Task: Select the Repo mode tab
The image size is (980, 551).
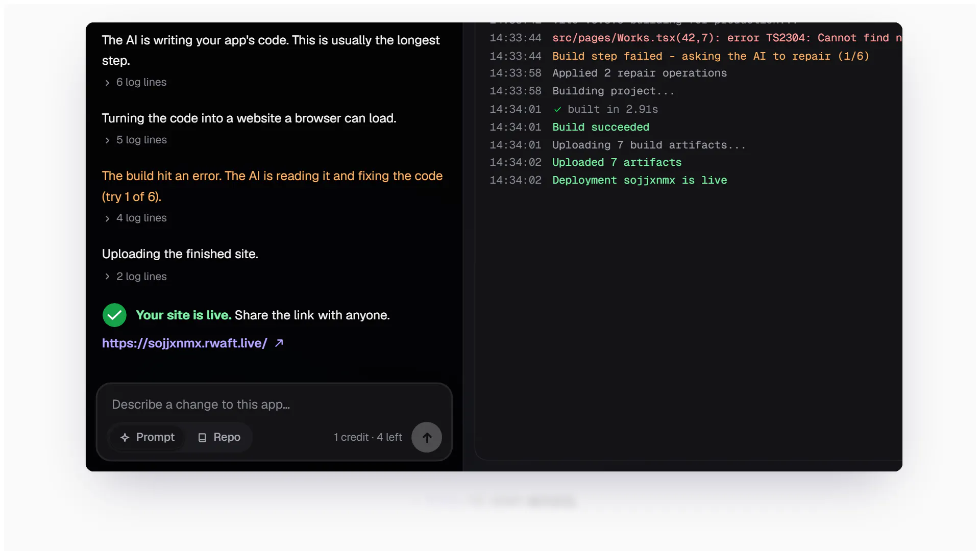Action: pos(219,437)
